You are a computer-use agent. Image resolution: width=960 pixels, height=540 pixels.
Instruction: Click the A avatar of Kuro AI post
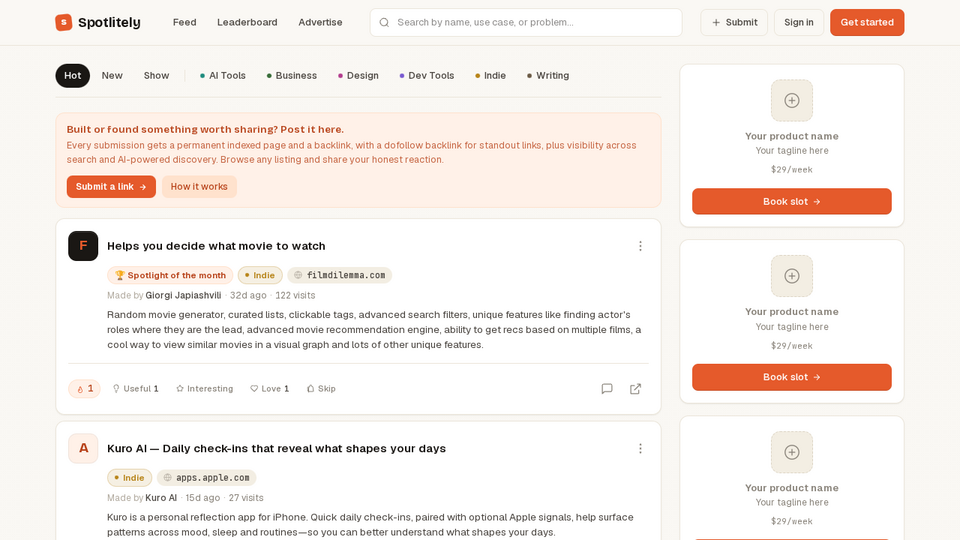[x=83, y=449]
